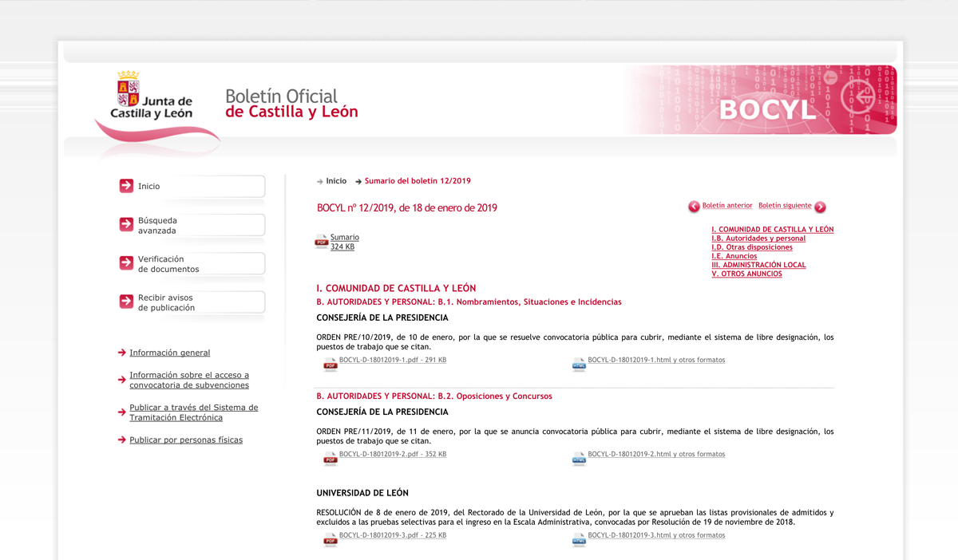958x560 pixels.
Task: Click HTML icon for BOCYL-D-18012019-3
Action: (x=579, y=541)
